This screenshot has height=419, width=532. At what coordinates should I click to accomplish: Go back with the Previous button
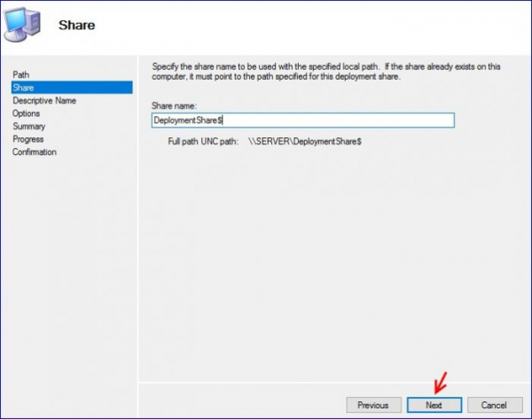pos(373,405)
